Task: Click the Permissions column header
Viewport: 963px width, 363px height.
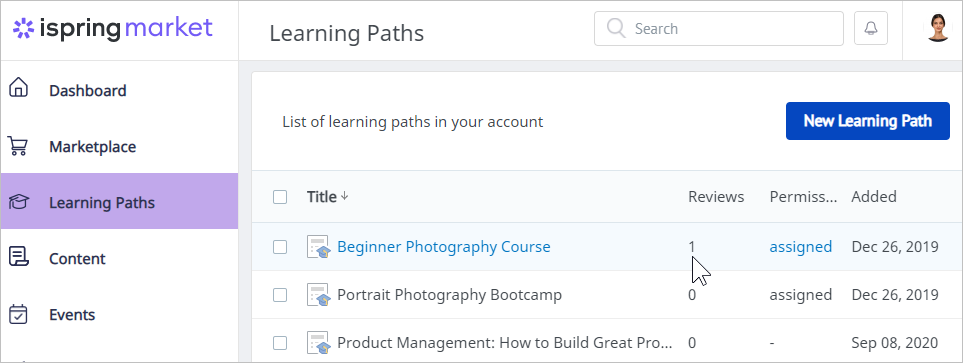Action: pyautogui.click(x=804, y=197)
